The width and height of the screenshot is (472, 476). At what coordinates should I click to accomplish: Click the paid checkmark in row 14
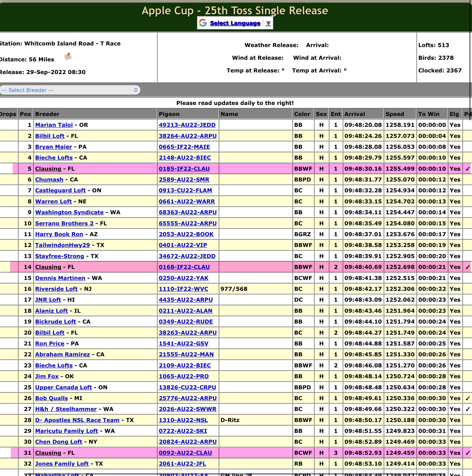tap(468, 267)
